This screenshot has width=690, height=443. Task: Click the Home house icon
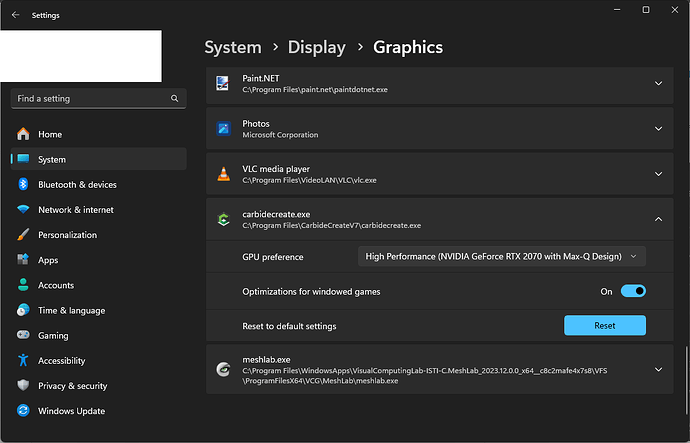point(23,134)
